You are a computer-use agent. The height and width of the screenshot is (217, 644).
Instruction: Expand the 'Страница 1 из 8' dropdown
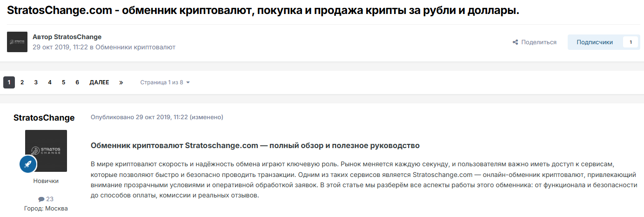(x=165, y=82)
